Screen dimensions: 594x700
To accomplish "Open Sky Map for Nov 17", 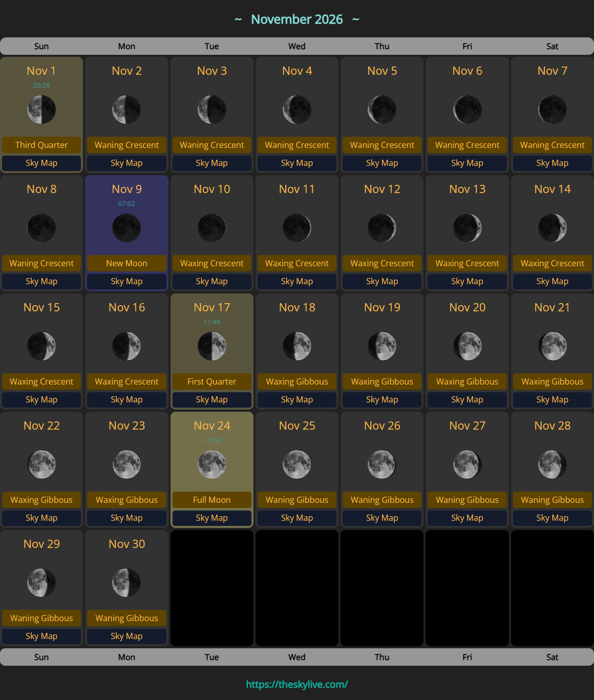I will [x=211, y=399].
